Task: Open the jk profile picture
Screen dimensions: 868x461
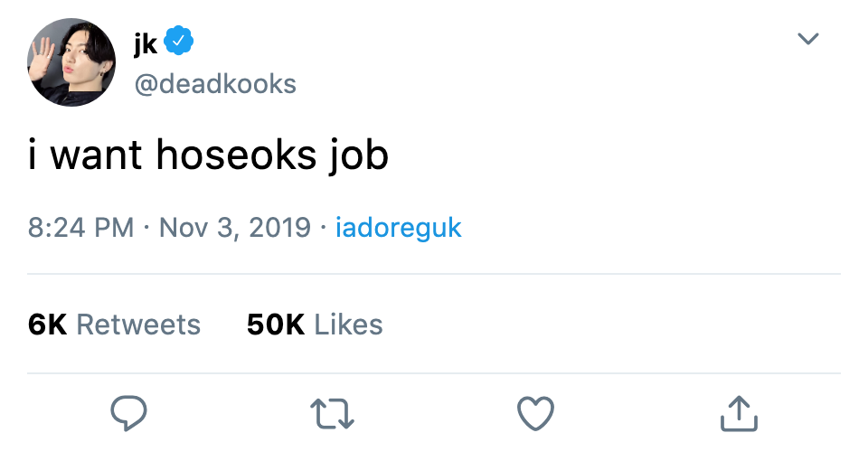Action: [x=71, y=62]
